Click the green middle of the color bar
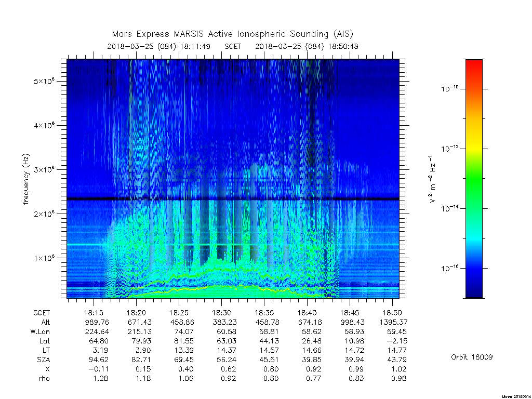The image size is (532, 399). pos(474,180)
